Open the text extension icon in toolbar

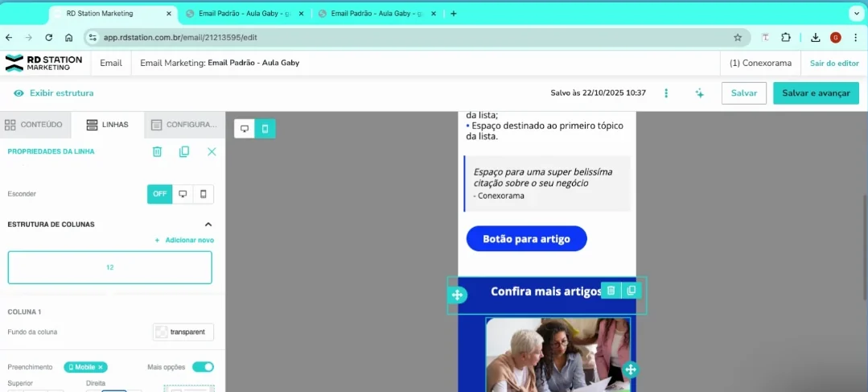pyautogui.click(x=766, y=38)
